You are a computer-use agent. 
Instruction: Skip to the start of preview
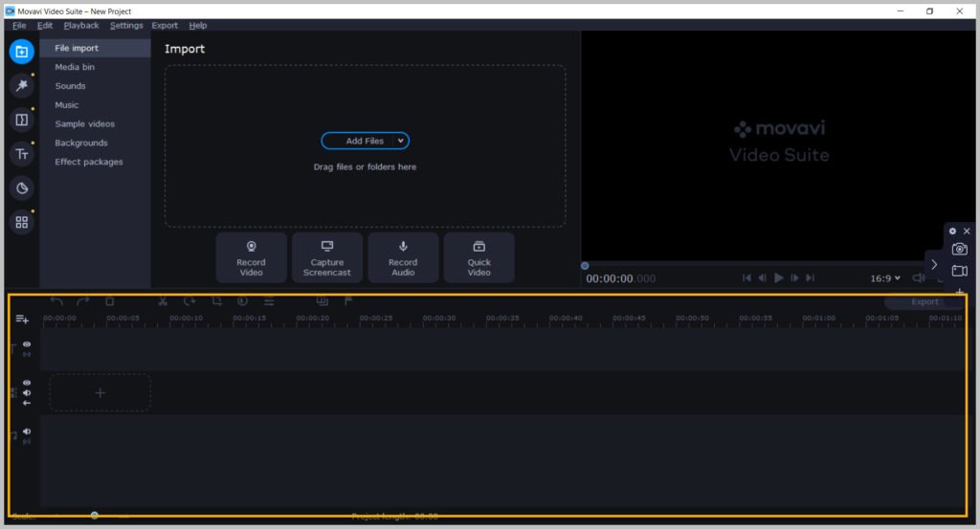pos(746,278)
